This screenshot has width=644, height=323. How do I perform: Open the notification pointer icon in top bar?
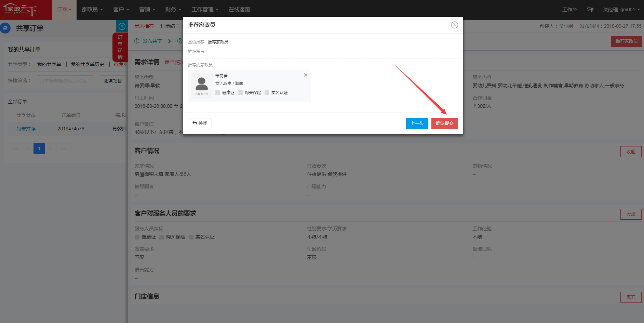coord(590,9)
